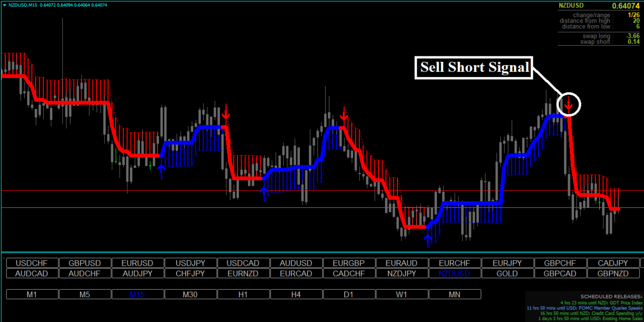Select the W1 weekly timeframe
644x322 pixels.
[402, 294]
